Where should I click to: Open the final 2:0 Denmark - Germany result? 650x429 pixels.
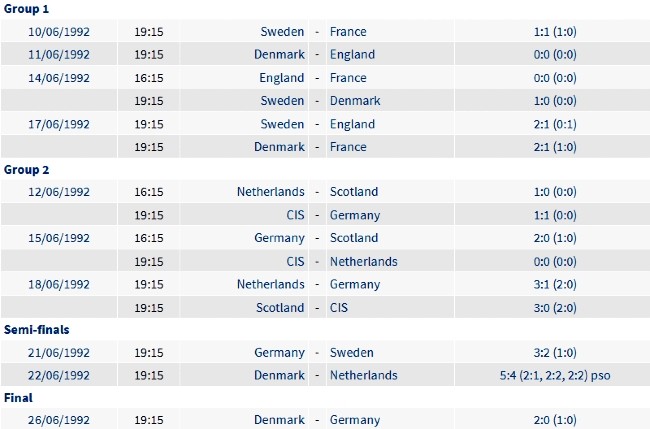click(555, 420)
